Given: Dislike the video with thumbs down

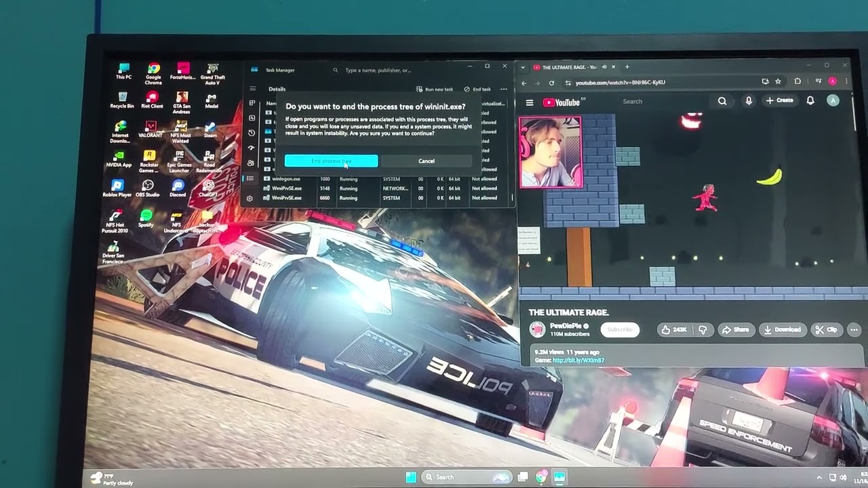Looking at the screenshot, I should point(703,329).
